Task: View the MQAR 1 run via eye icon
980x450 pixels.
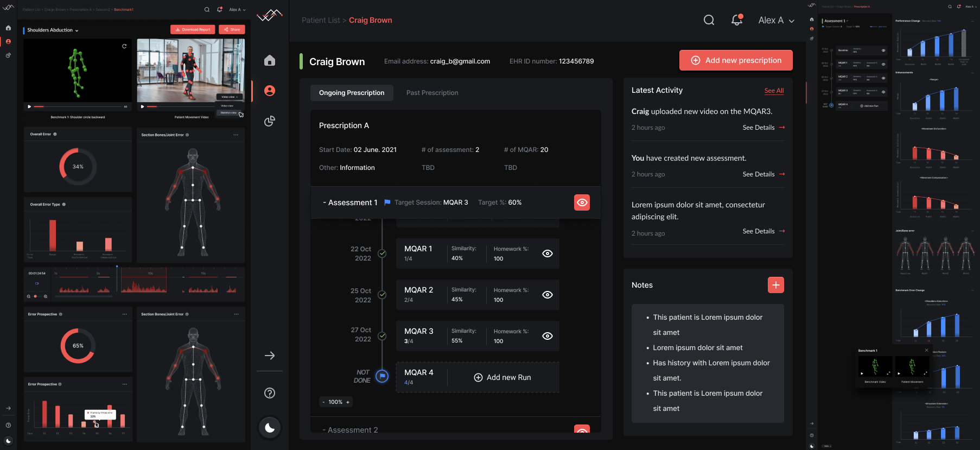Action: (x=548, y=253)
